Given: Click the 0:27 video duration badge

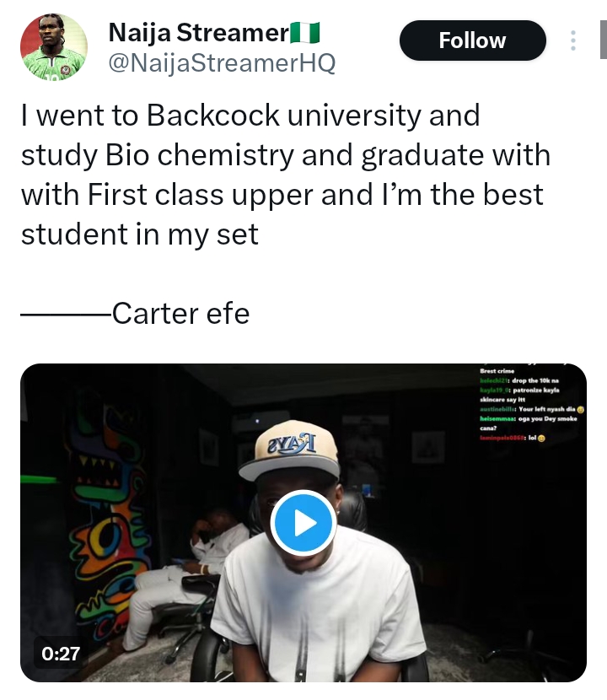Looking at the screenshot, I should [58, 653].
